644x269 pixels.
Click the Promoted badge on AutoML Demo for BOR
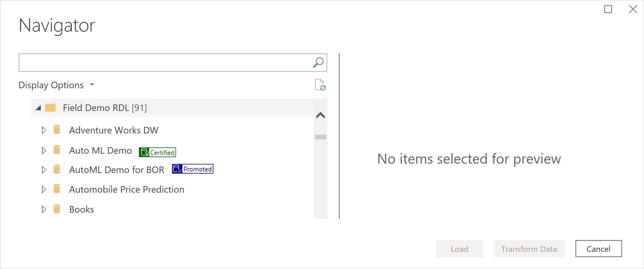193,169
